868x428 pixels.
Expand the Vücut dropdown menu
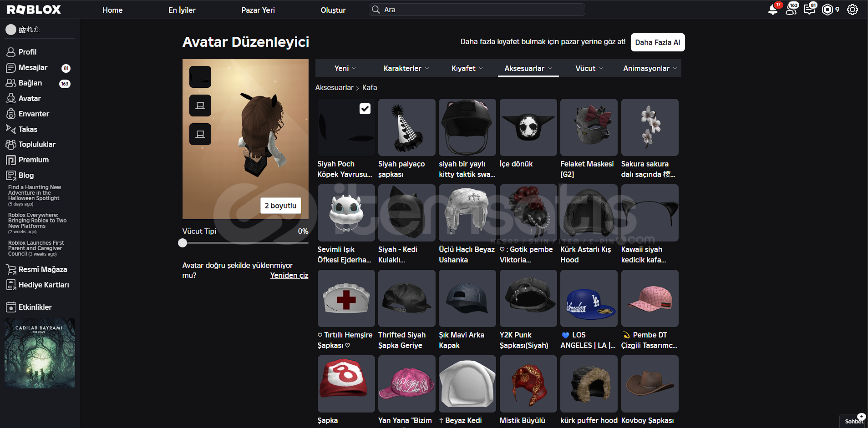point(589,68)
